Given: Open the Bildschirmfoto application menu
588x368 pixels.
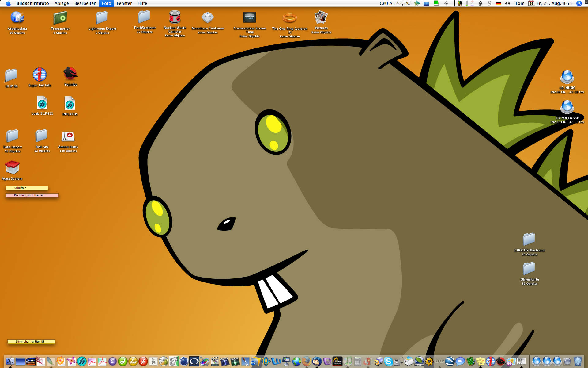Looking at the screenshot, I should [32, 3].
